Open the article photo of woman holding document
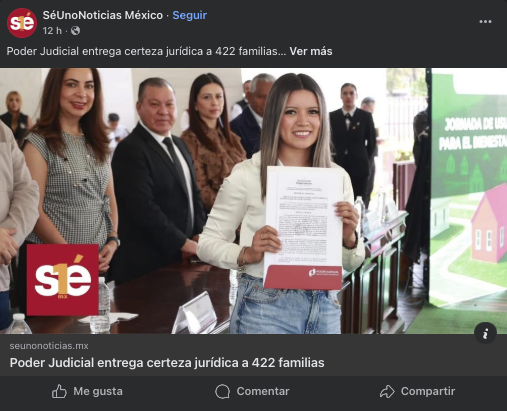Viewport: 507px width, 411px height. (253, 201)
